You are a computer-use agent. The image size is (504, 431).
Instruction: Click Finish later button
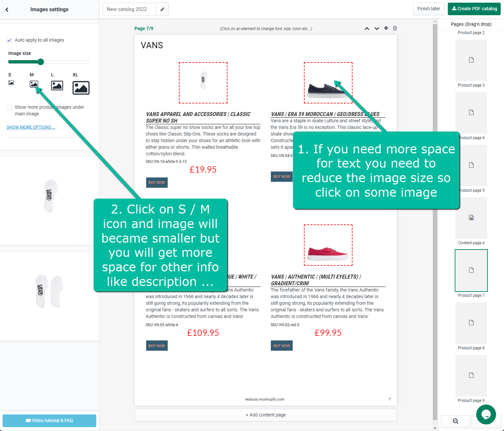coord(429,9)
